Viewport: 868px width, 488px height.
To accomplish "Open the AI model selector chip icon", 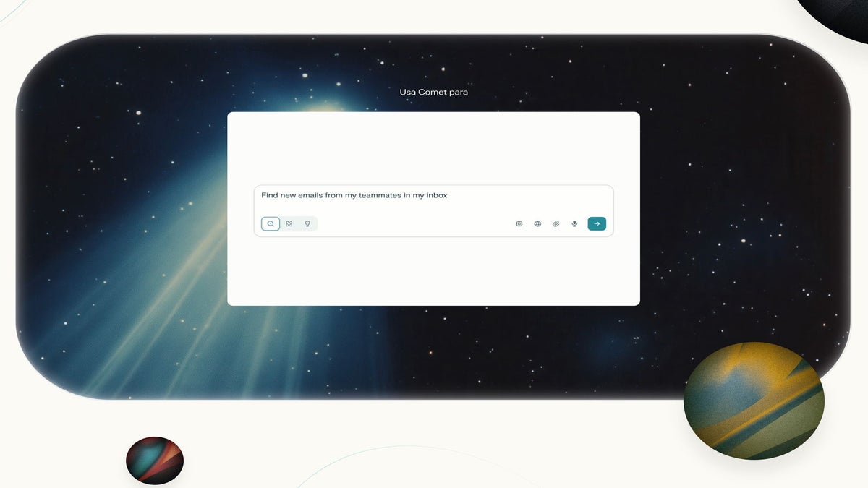I will pyautogui.click(x=519, y=224).
